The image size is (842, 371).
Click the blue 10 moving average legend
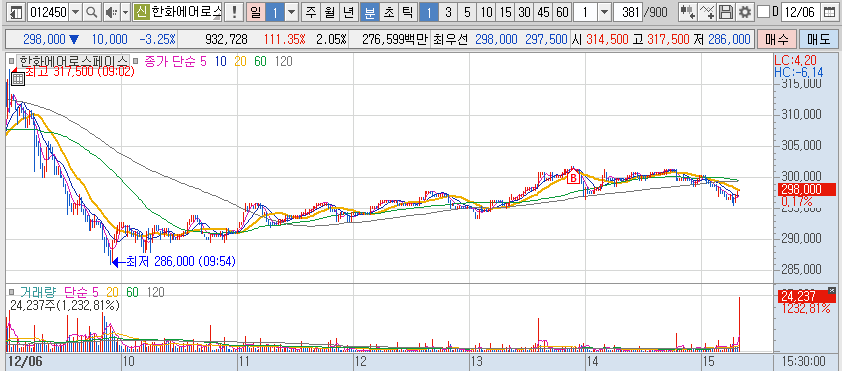point(220,62)
